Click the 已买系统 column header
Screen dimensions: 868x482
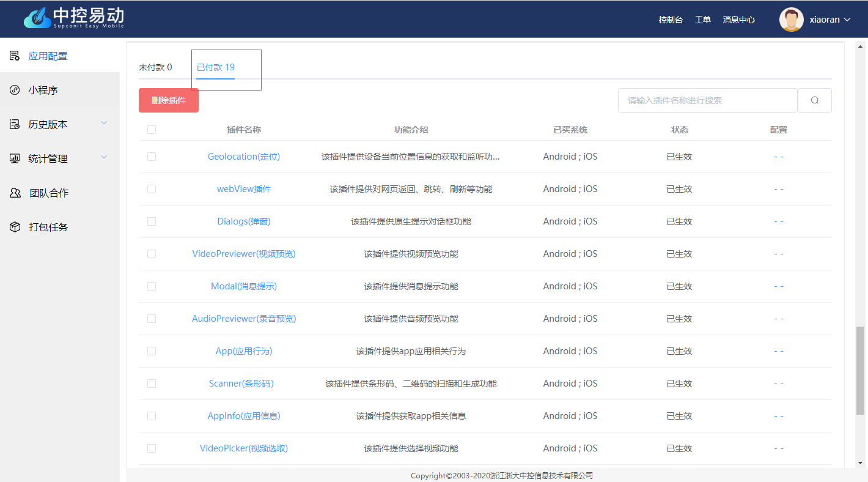tap(570, 130)
